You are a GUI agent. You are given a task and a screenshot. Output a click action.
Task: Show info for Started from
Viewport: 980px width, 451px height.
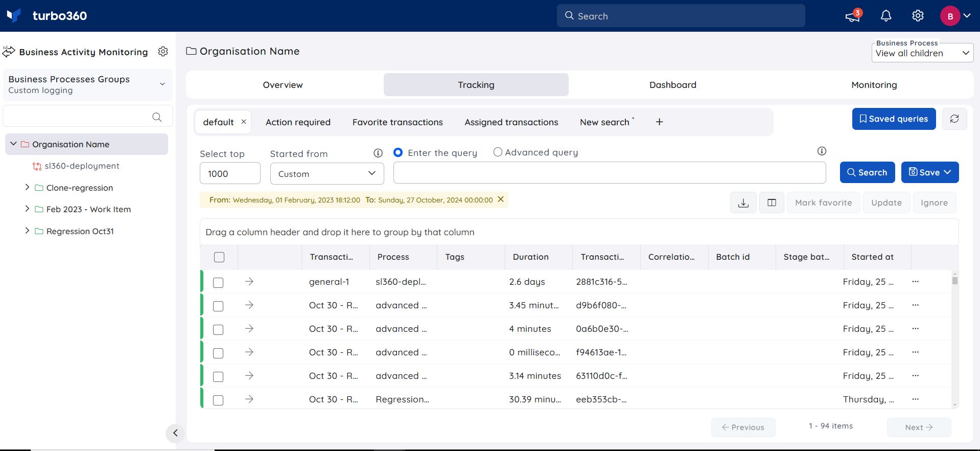(378, 153)
